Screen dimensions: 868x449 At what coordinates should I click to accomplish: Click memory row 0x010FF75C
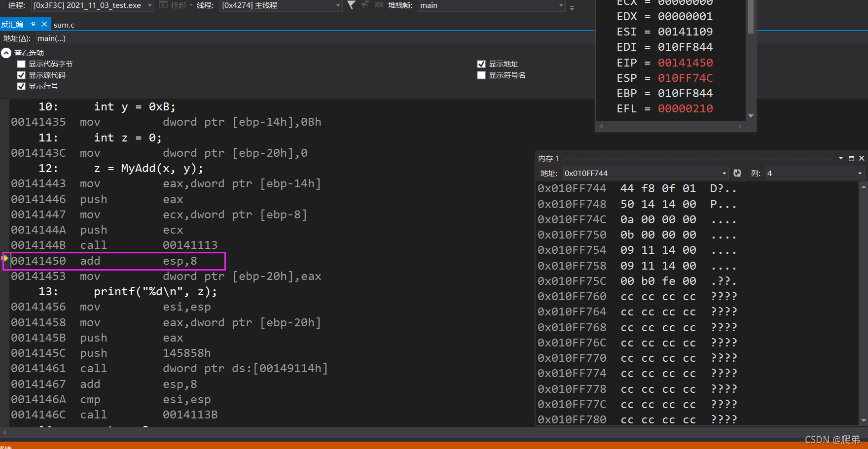point(637,281)
